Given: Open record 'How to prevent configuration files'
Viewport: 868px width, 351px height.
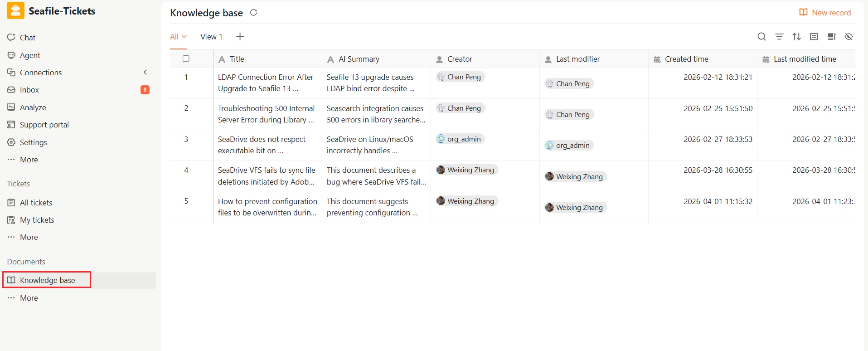Looking at the screenshot, I should (267, 207).
